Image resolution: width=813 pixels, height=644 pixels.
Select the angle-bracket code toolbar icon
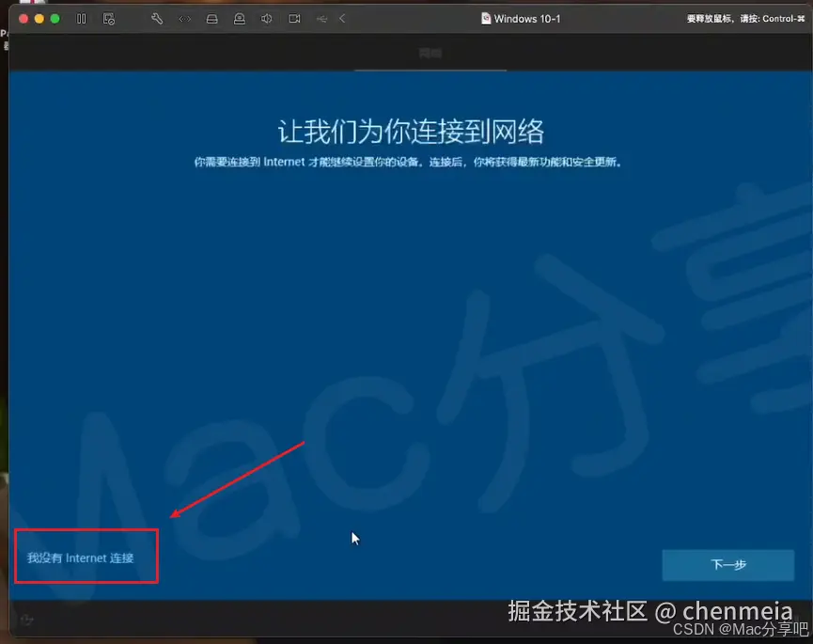click(x=186, y=19)
